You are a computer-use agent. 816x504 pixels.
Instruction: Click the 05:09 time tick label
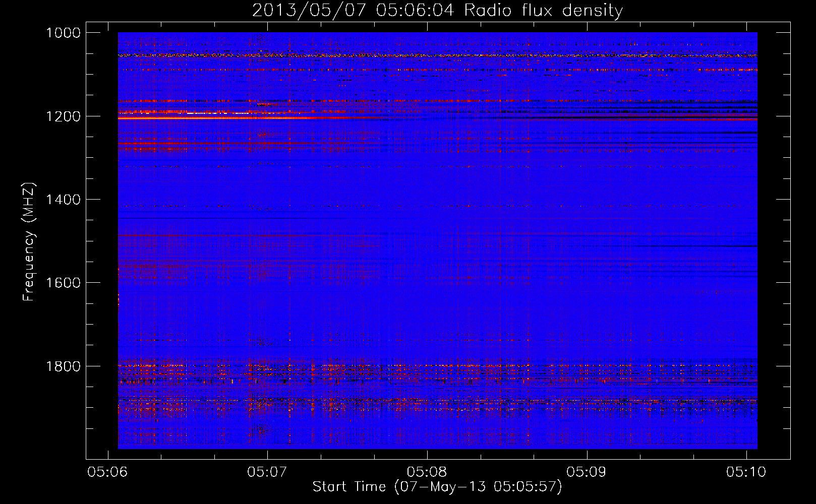coord(587,472)
